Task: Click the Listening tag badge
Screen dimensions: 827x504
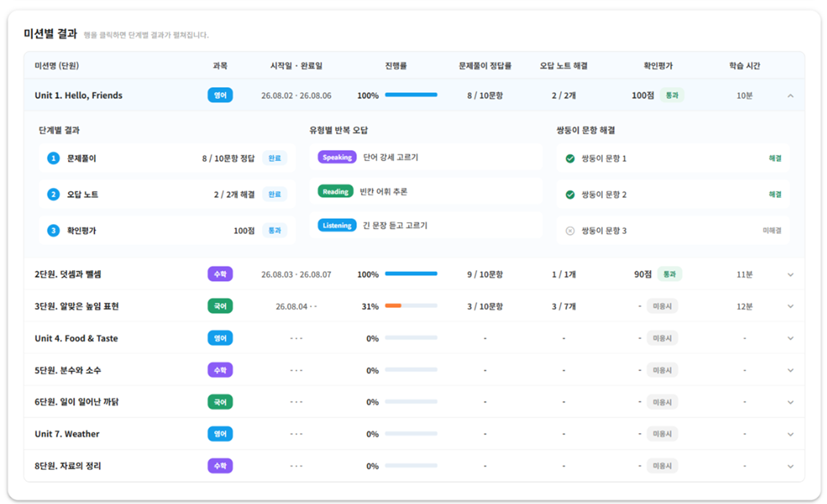Action: [x=337, y=225]
